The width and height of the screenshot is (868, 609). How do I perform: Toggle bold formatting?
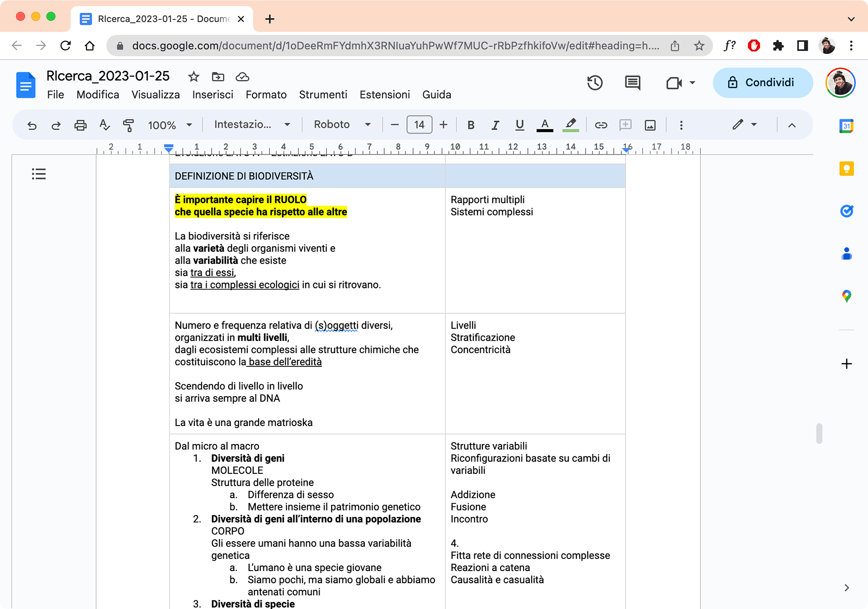pyautogui.click(x=471, y=125)
